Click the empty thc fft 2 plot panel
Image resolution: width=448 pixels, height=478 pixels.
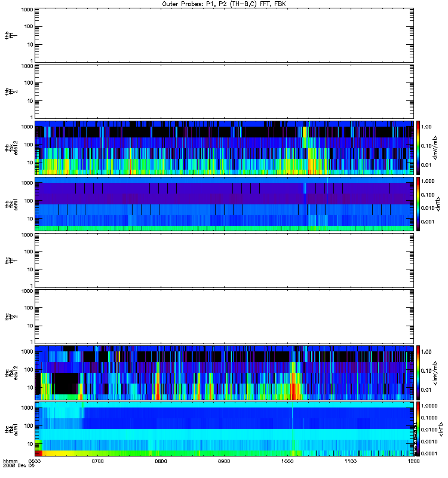coord(225,317)
